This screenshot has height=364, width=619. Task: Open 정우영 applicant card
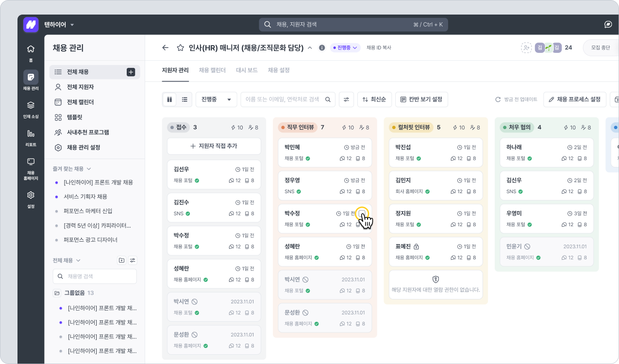[325, 185]
